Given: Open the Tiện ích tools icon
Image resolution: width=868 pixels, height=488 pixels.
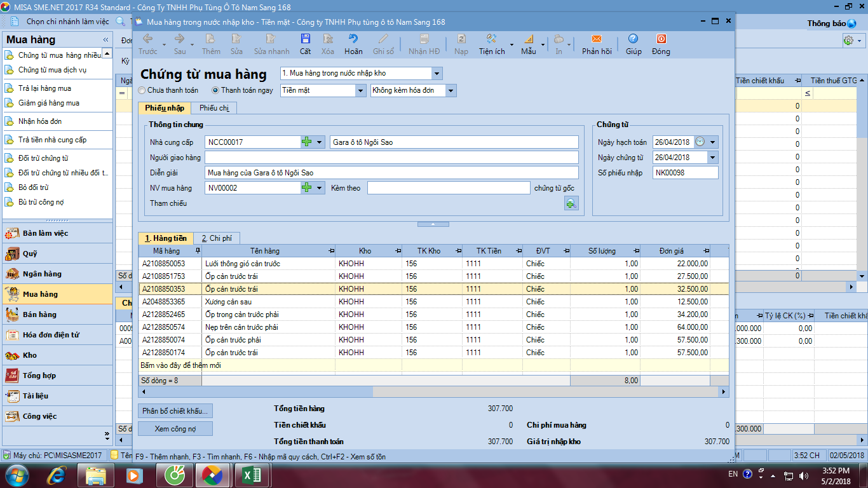Looking at the screenshot, I should pyautogui.click(x=492, y=39).
